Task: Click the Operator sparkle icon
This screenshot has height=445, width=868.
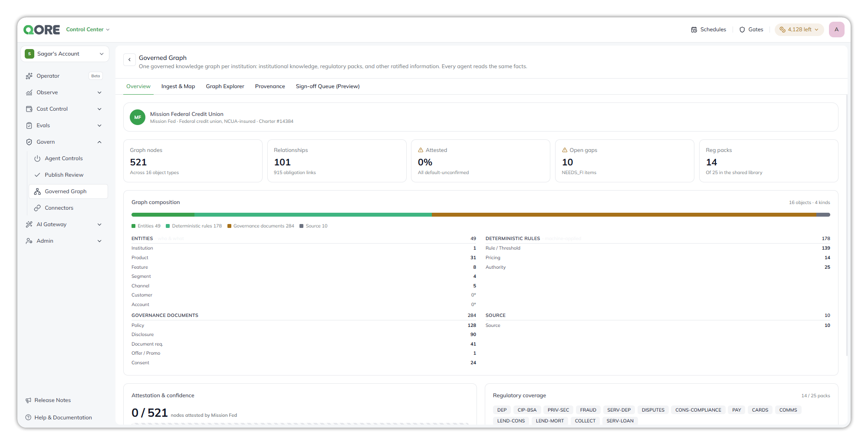Action: tap(29, 76)
